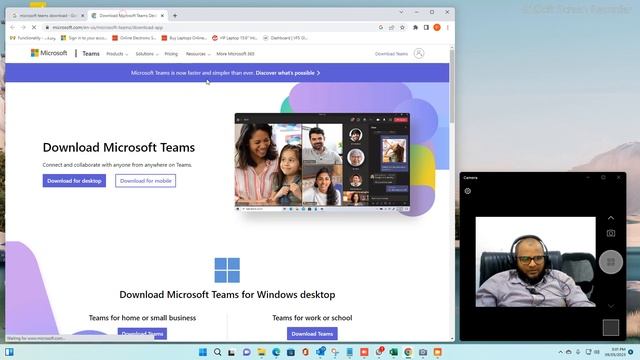This screenshot has width=640, height=360.
Task: Open File Explorer from the taskbar
Action: [261, 352]
